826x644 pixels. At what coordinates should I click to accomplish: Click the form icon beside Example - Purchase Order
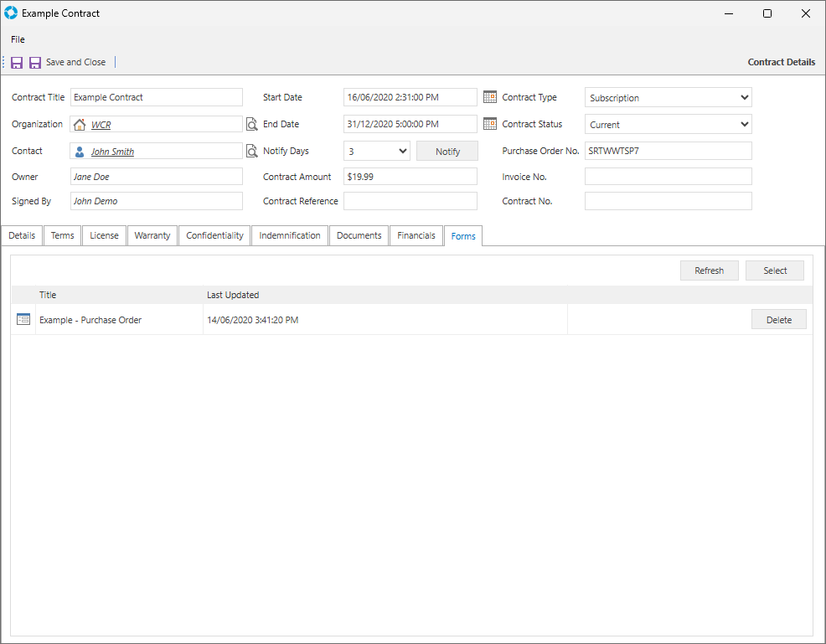pyautogui.click(x=23, y=319)
